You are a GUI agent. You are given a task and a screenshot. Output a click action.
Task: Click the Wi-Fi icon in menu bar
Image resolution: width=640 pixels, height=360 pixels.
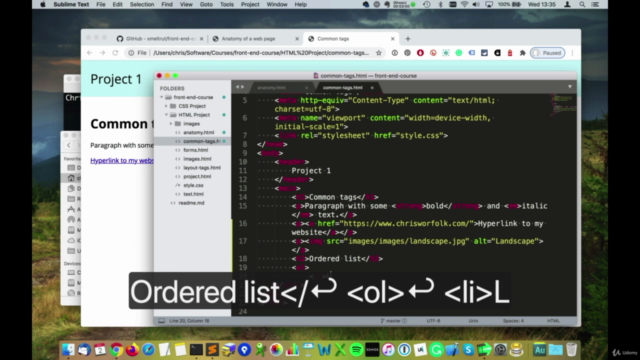click(464, 4)
